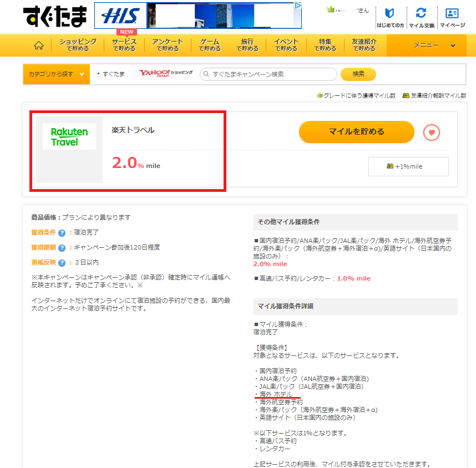The height and width of the screenshot is (468, 476).
Task: Click the home icon in navigation bar
Action: click(x=38, y=45)
